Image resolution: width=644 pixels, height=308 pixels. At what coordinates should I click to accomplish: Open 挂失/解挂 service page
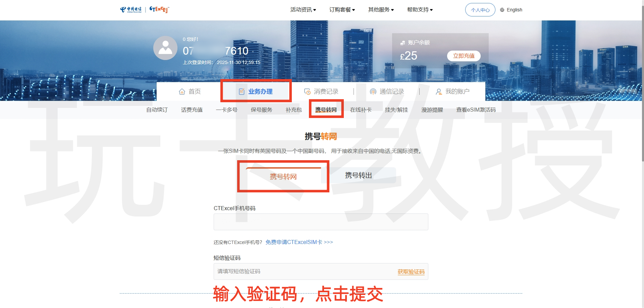[x=396, y=110]
